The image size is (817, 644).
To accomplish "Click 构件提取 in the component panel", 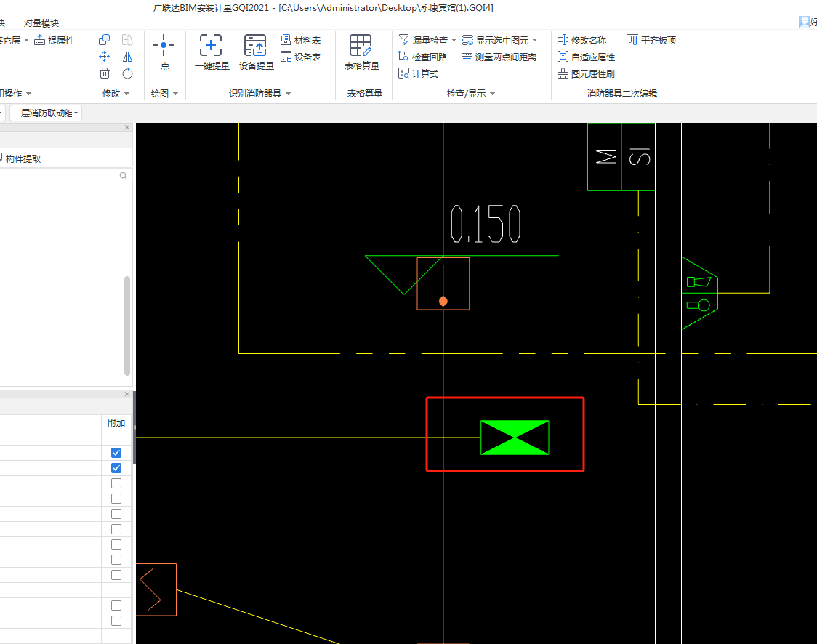I will (23, 159).
